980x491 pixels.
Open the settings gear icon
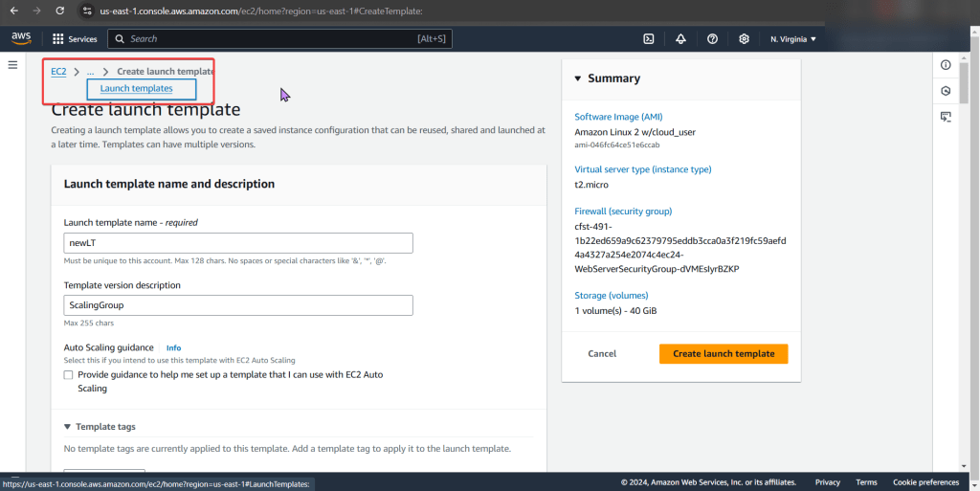(x=744, y=39)
